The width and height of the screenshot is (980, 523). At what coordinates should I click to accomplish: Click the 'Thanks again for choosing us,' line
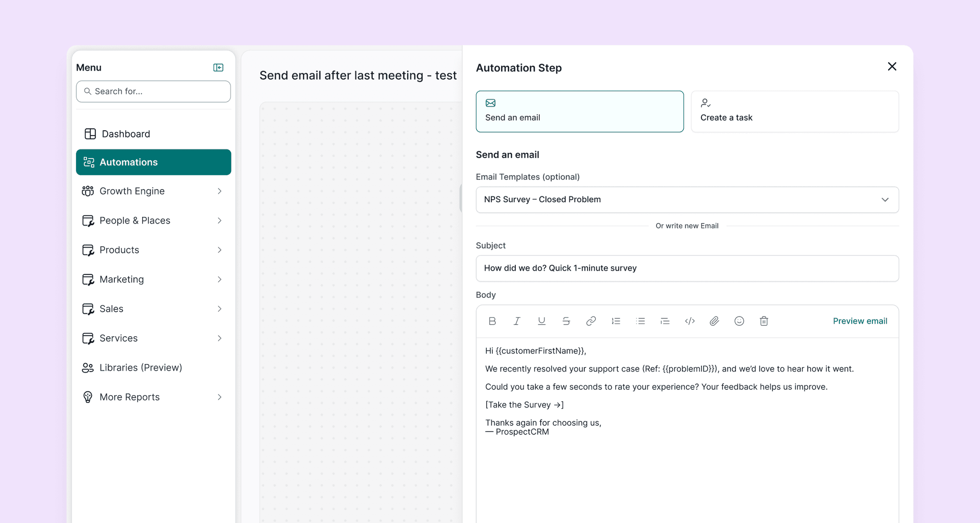coord(543,423)
